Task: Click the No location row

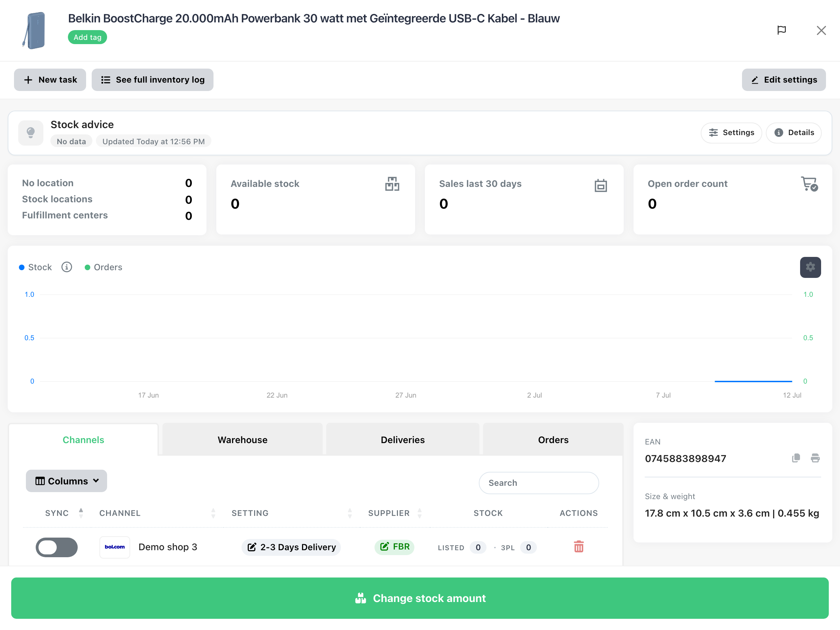Action: click(107, 183)
